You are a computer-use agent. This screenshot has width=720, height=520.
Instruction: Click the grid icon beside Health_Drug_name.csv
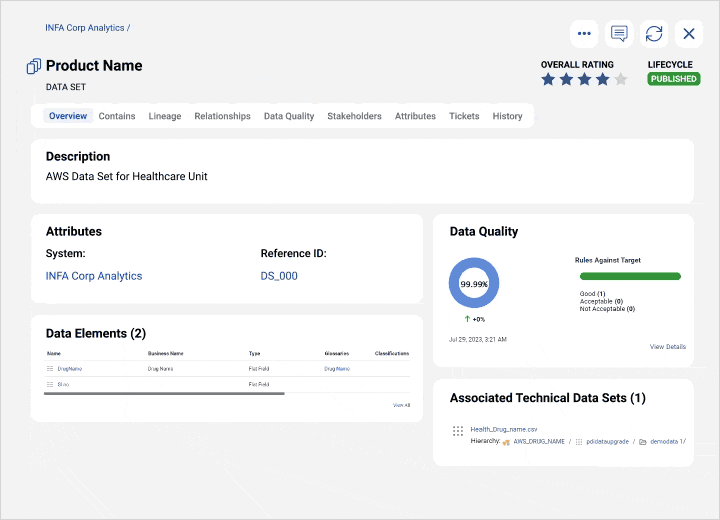(457, 431)
